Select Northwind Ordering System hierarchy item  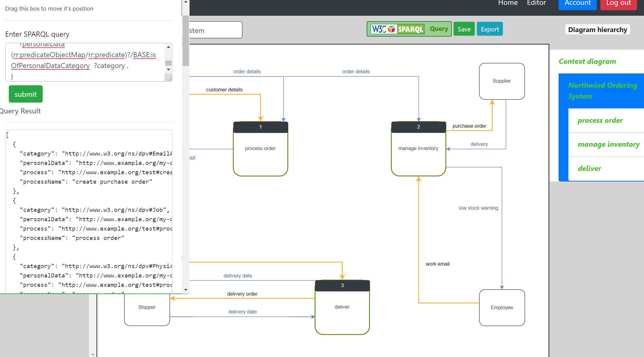point(603,90)
